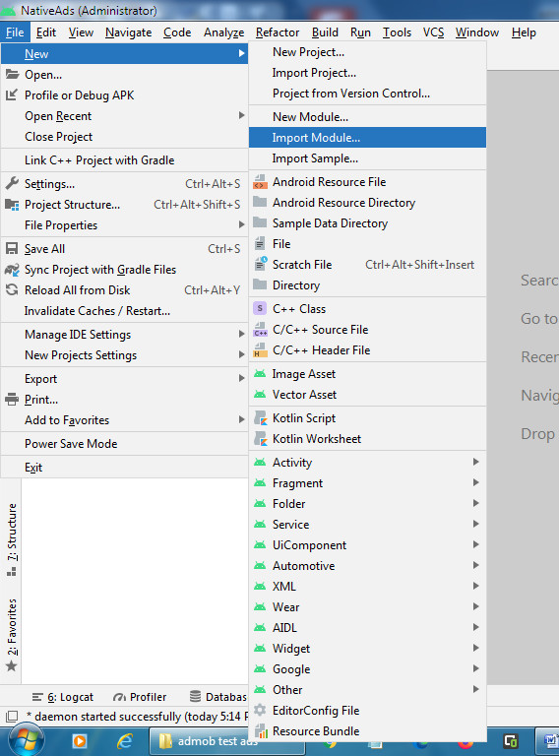Viewport: 559px width, 756px height.
Task: Click the Sample Data Directory folder icon
Action: pos(260,222)
